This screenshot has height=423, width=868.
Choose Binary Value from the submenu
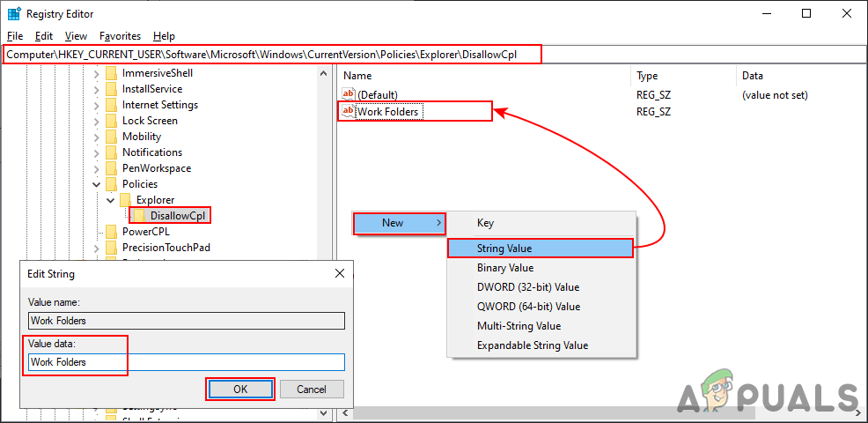pos(542,268)
